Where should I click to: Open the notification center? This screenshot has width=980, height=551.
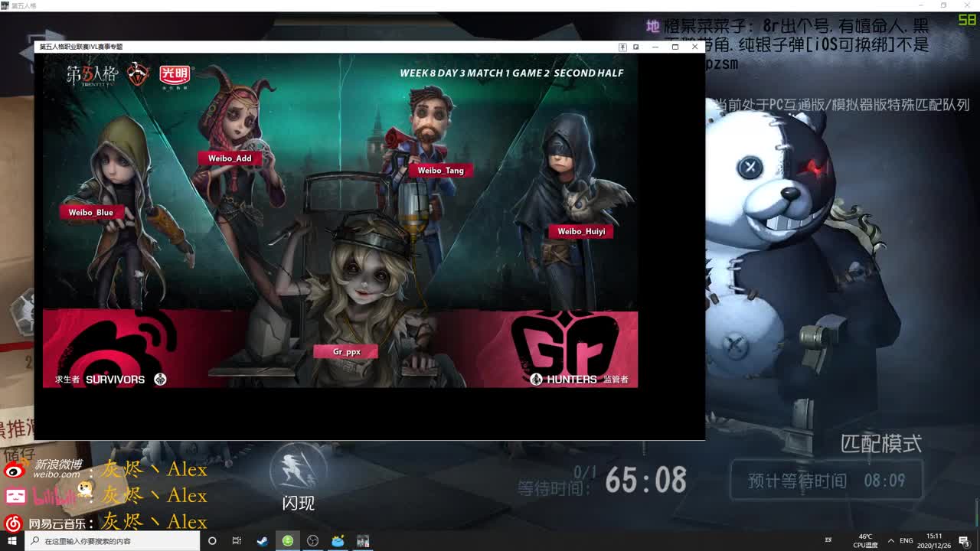(x=963, y=541)
